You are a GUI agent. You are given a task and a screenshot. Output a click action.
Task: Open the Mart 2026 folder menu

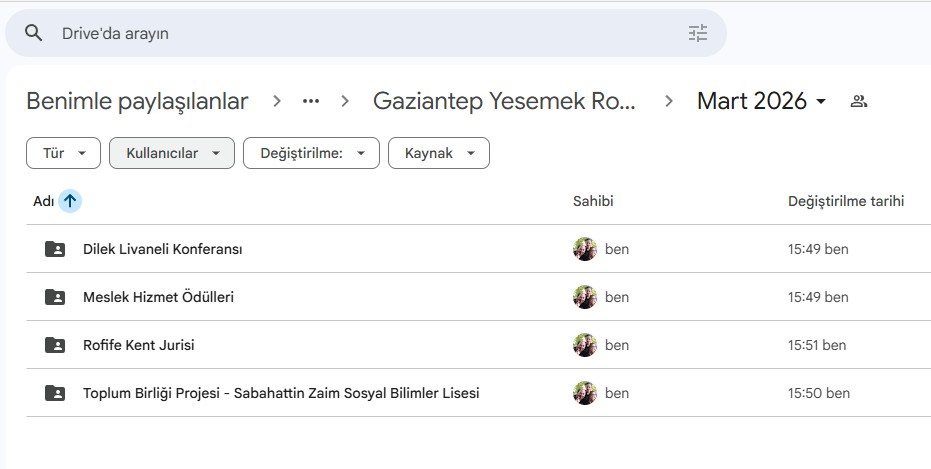point(762,101)
